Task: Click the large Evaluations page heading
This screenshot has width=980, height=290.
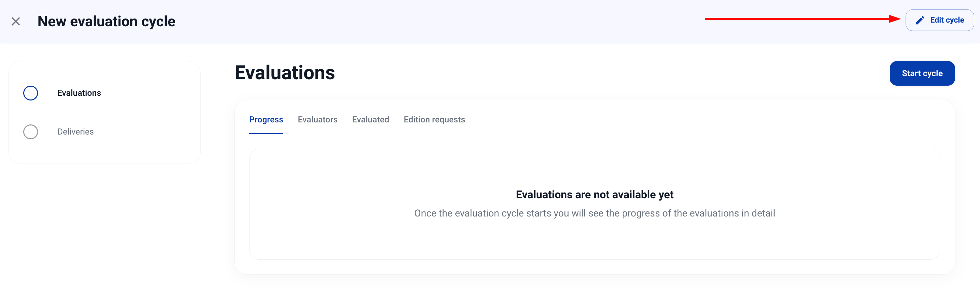Action: click(x=285, y=73)
